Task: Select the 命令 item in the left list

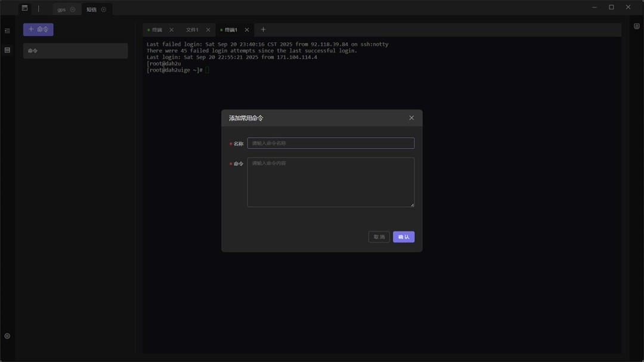Action: pos(75,51)
